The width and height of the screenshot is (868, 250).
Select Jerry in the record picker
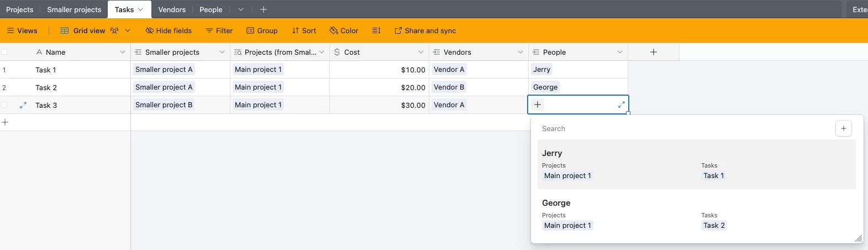[696, 164]
